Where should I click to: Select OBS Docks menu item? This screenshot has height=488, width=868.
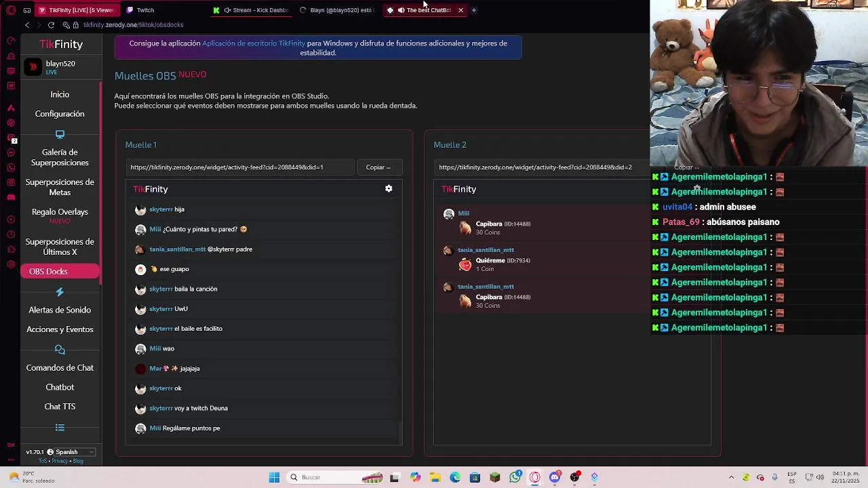pyautogui.click(x=60, y=271)
